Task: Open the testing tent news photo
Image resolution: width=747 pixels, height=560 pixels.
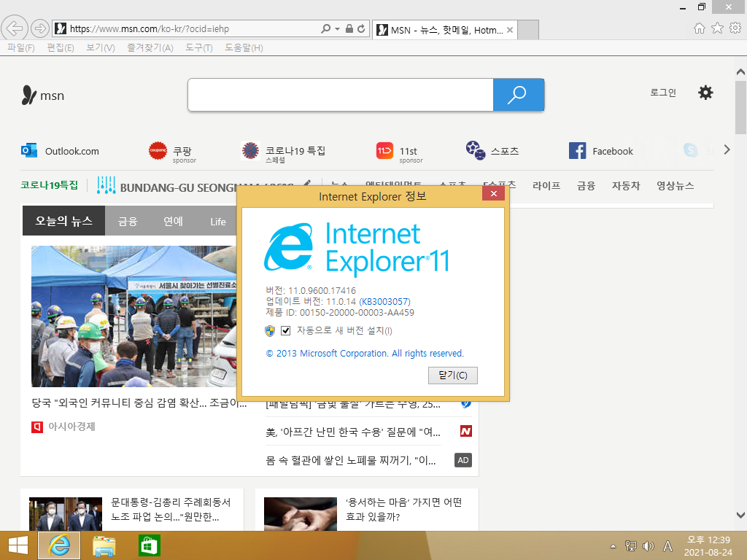Action: click(134, 316)
